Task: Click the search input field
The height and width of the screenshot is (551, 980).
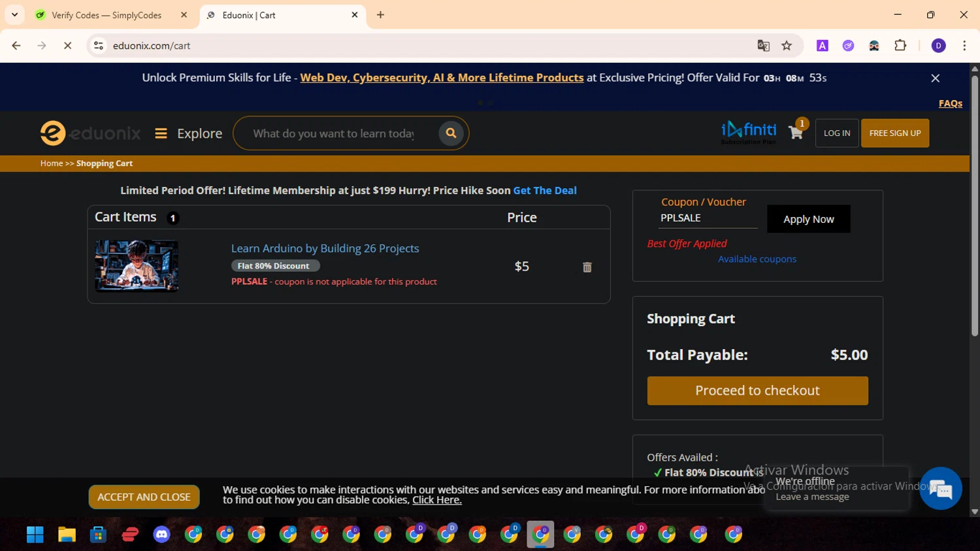Action: [333, 133]
